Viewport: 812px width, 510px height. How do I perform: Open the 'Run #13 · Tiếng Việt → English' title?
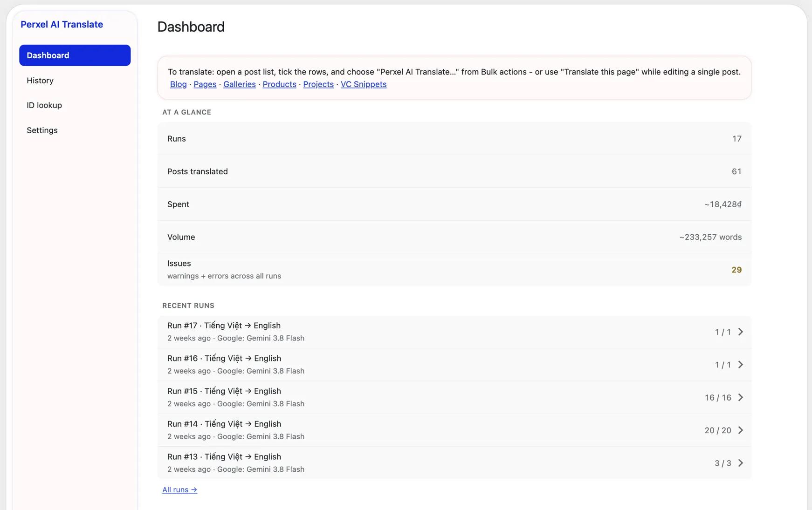224,457
